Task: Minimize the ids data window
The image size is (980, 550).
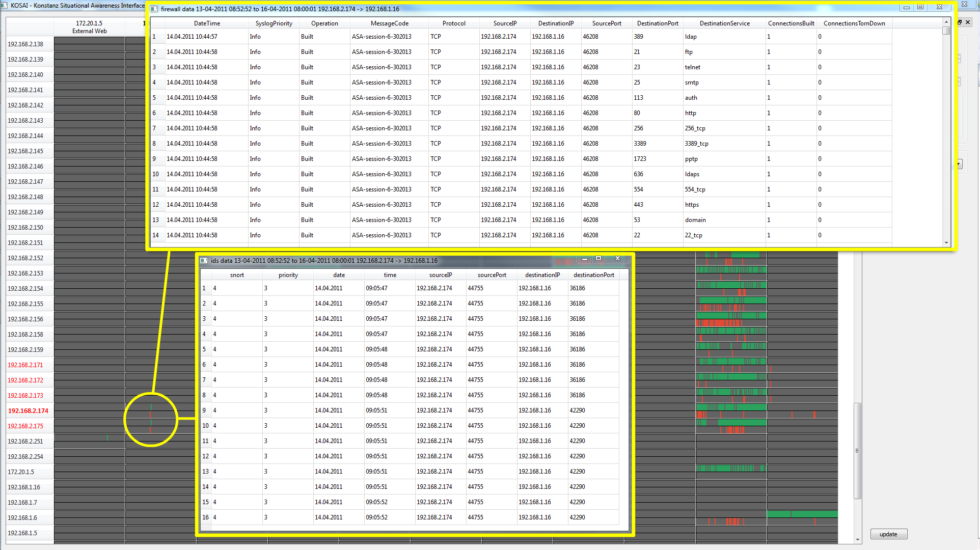Action: click(x=585, y=259)
